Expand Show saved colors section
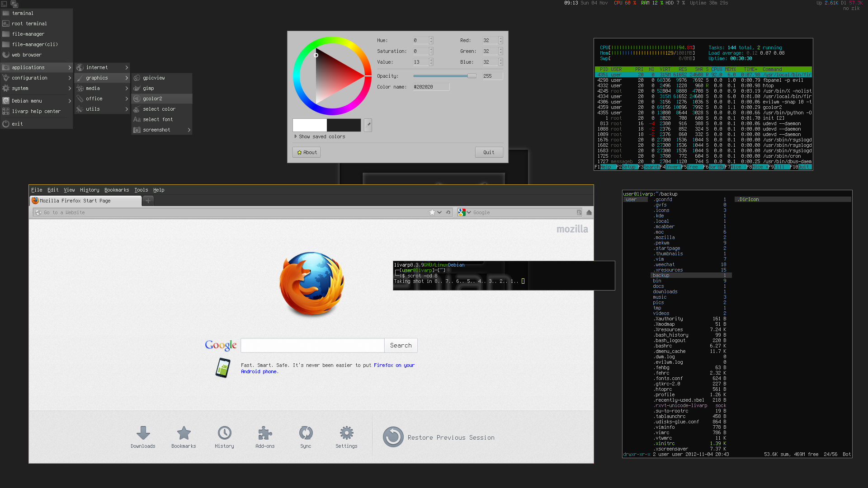Image resolution: width=868 pixels, height=488 pixels. [320, 136]
